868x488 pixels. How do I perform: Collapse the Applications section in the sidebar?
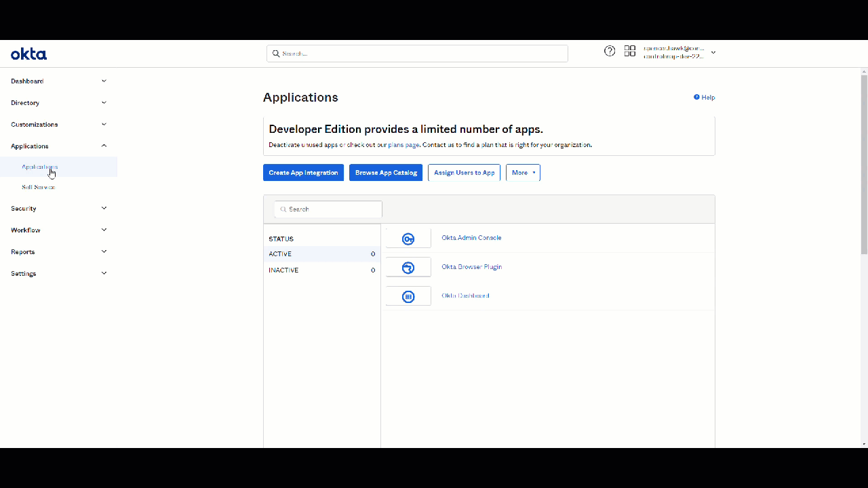point(104,145)
